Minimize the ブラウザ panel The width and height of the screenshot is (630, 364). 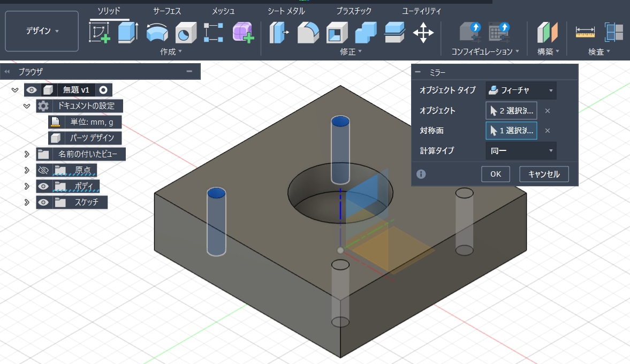(x=189, y=72)
